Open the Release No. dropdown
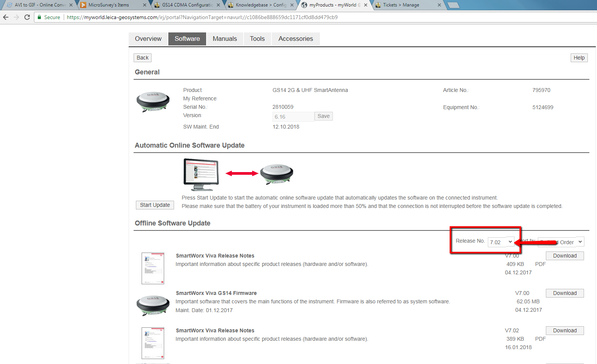Viewport: 597px width, 364px height. (501, 242)
